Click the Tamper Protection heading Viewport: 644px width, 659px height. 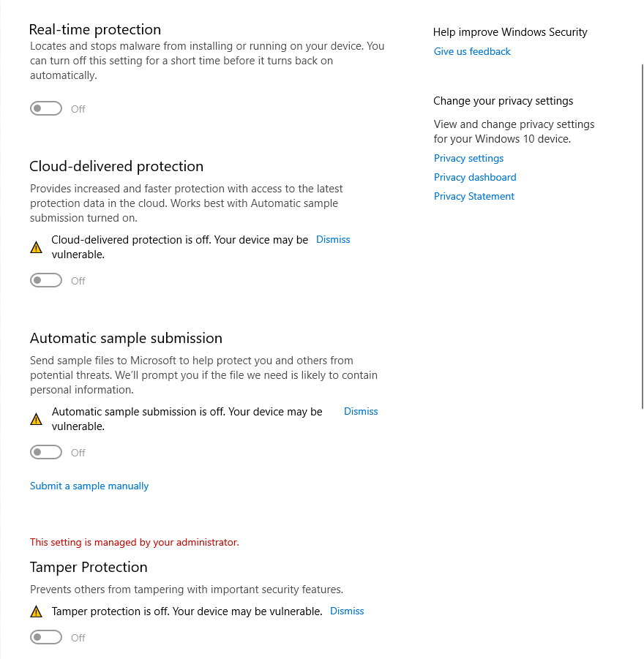pos(89,567)
